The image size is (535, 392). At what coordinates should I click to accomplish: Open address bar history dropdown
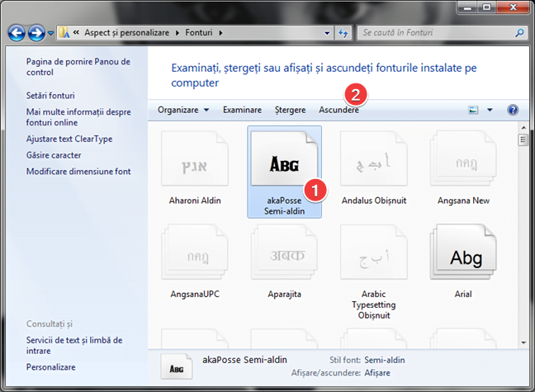(x=327, y=33)
